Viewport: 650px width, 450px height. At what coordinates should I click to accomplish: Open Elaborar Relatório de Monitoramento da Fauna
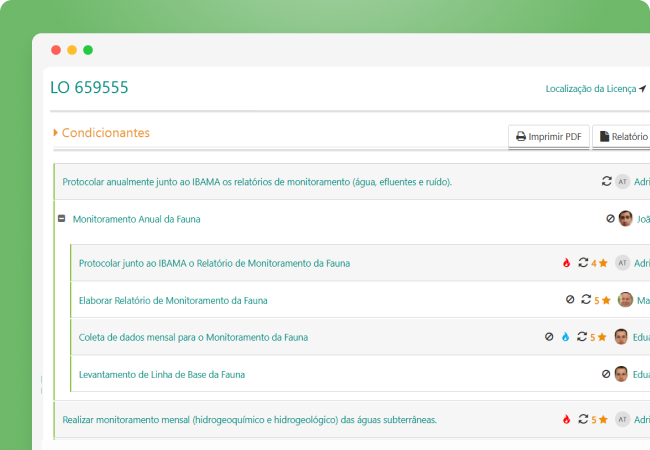click(x=173, y=300)
